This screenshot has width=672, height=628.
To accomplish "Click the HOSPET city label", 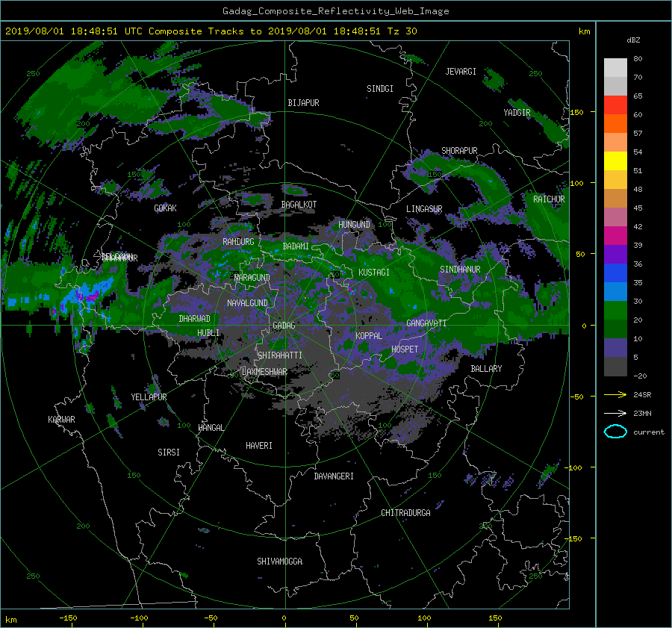I will [405, 349].
